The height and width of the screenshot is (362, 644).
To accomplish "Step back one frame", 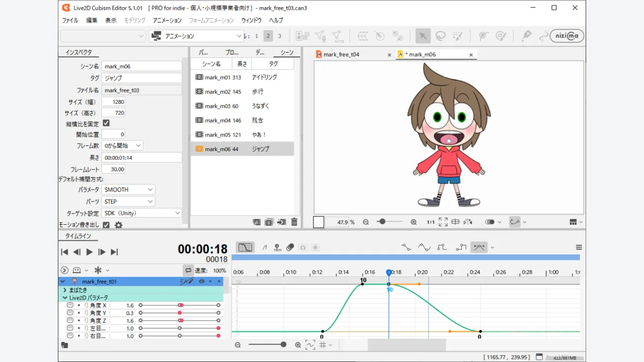I will point(76,252).
